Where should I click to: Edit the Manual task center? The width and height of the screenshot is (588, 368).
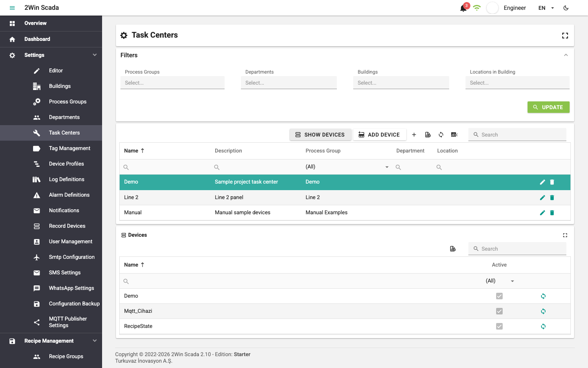(x=542, y=213)
